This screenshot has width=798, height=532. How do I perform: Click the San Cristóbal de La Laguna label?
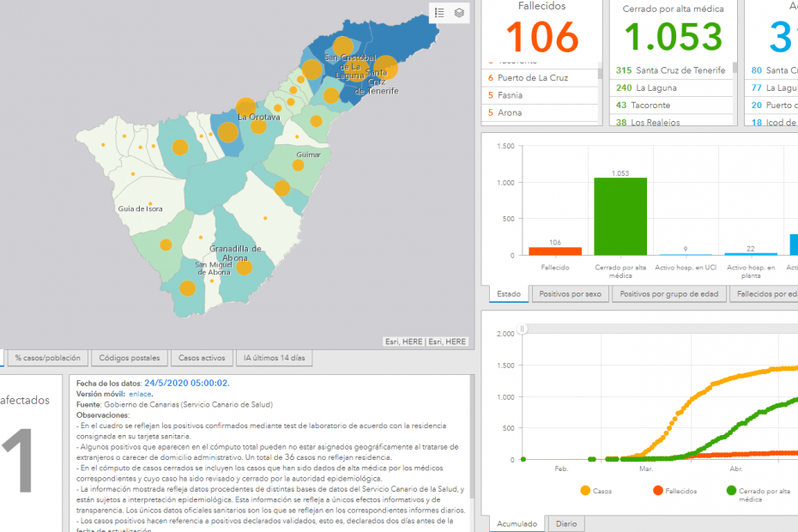point(350,67)
